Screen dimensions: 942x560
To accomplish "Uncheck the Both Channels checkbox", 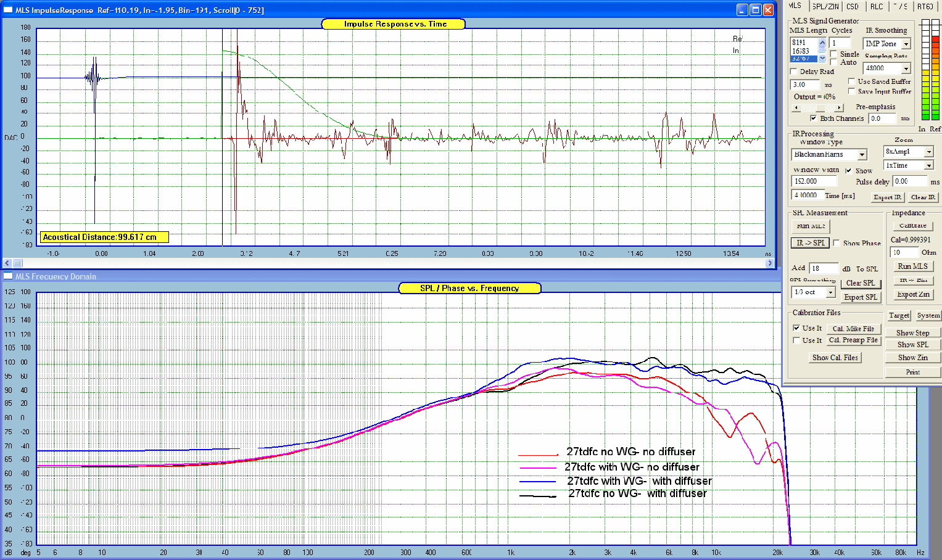I will [x=814, y=118].
